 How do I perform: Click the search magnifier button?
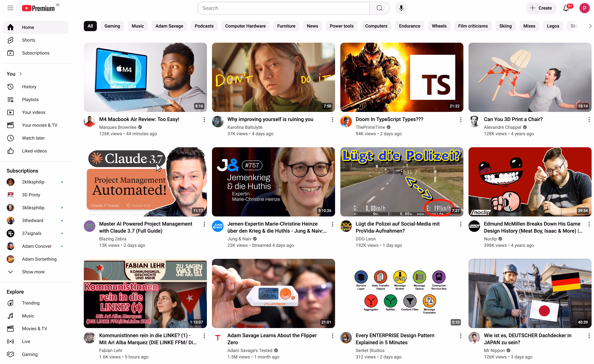[379, 8]
